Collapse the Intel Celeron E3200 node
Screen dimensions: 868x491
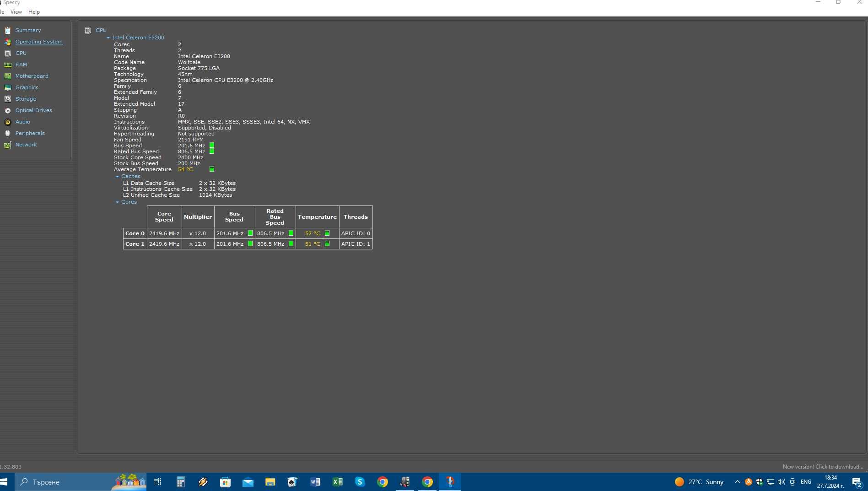click(x=108, y=38)
